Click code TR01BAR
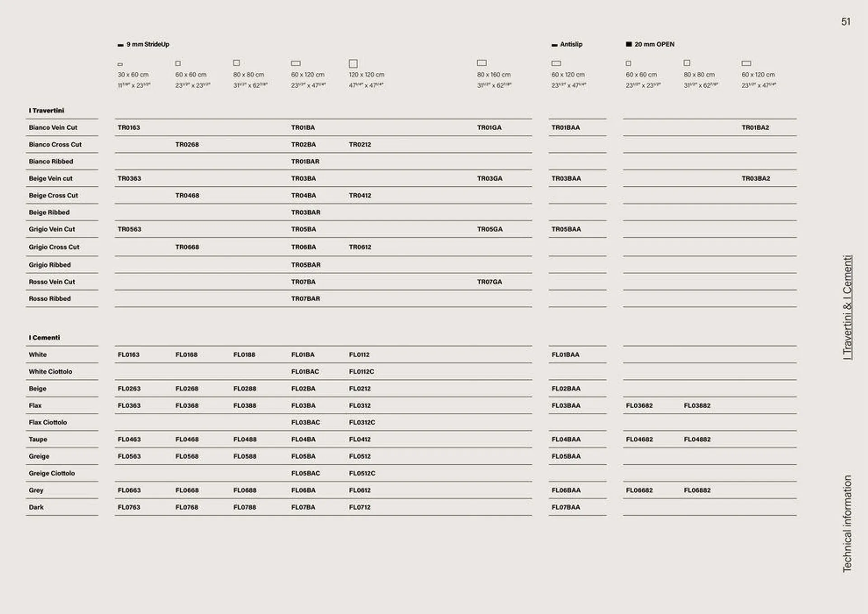 pos(305,161)
